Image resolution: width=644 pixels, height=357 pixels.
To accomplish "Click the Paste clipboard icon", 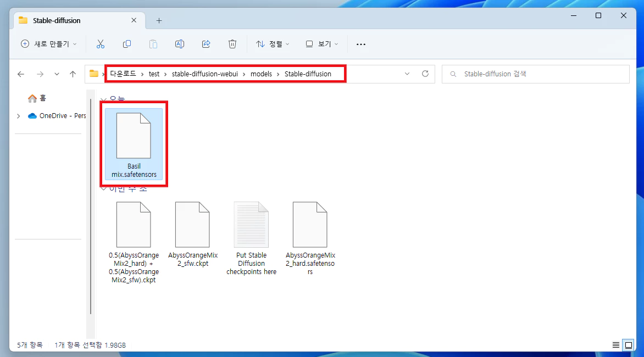I will pyautogui.click(x=153, y=44).
